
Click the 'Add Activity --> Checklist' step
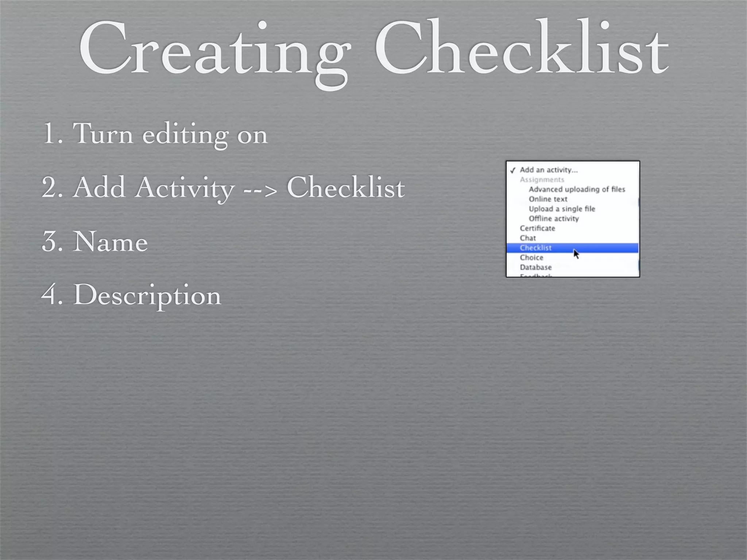pos(223,187)
